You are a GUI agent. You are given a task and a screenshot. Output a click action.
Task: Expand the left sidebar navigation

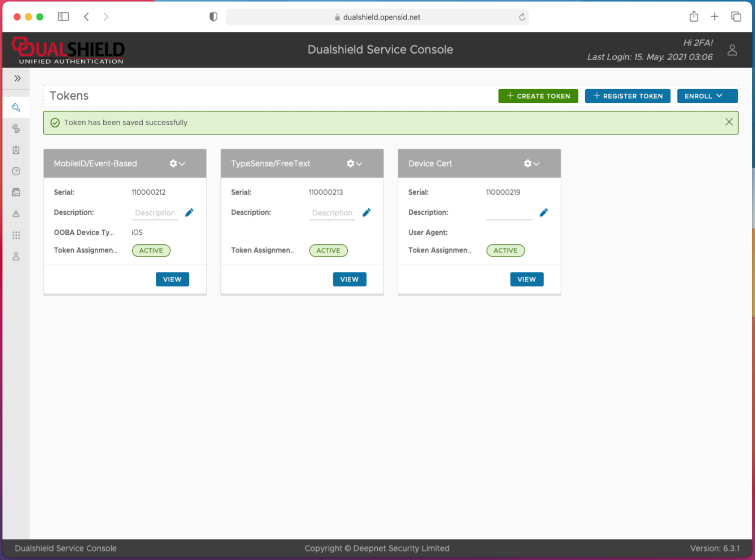(x=18, y=79)
